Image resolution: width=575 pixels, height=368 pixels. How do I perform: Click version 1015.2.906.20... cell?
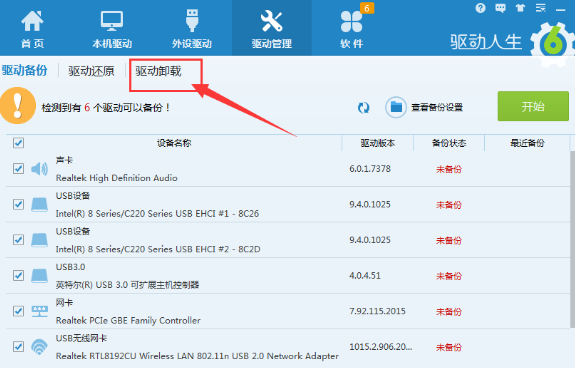click(x=381, y=346)
